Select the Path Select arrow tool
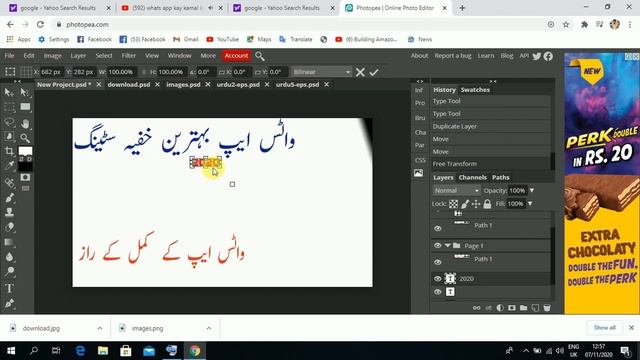This screenshot has height=360, width=640. pyautogui.click(x=25, y=93)
